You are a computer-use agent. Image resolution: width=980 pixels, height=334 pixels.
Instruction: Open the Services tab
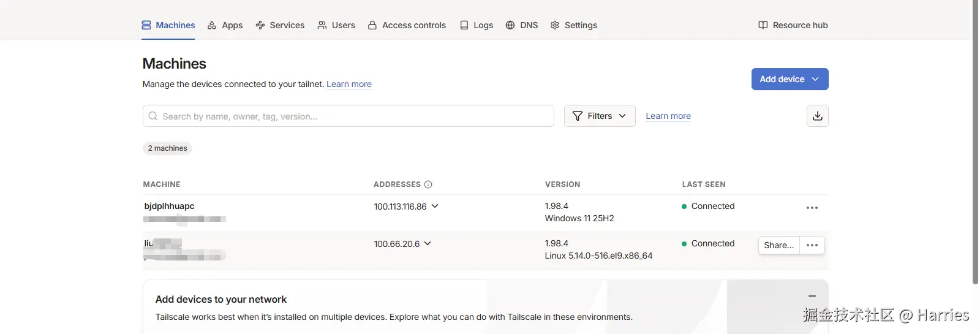[280, 25]
